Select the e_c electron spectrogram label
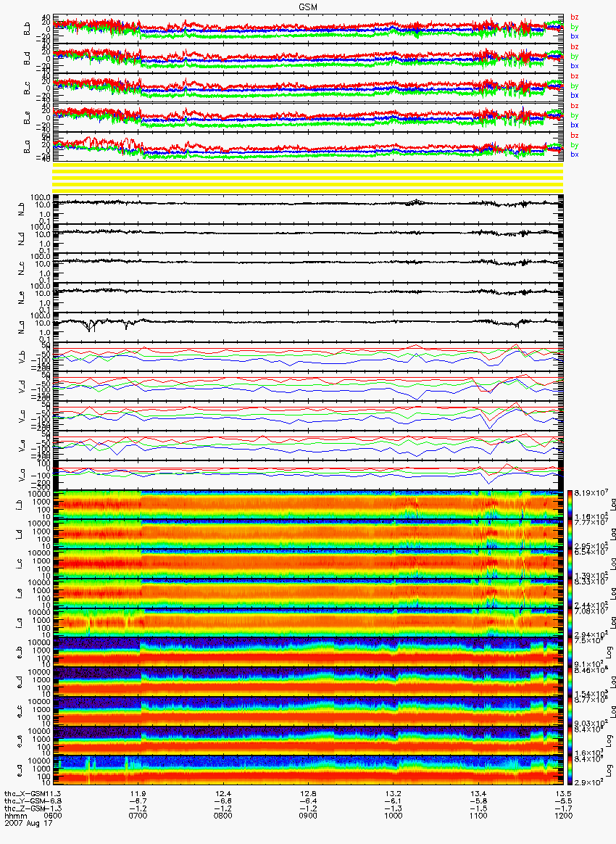 click(18, 712)
